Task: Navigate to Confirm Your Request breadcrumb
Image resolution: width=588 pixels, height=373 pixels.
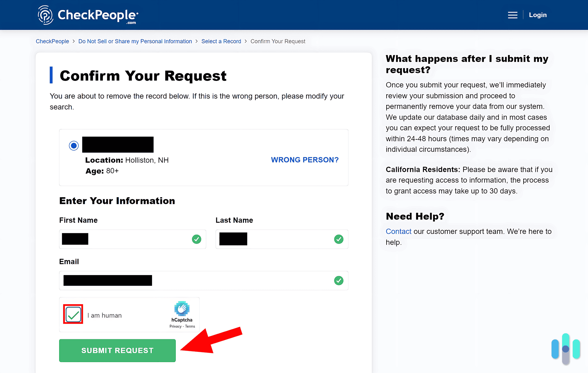Action: [278, 41]
